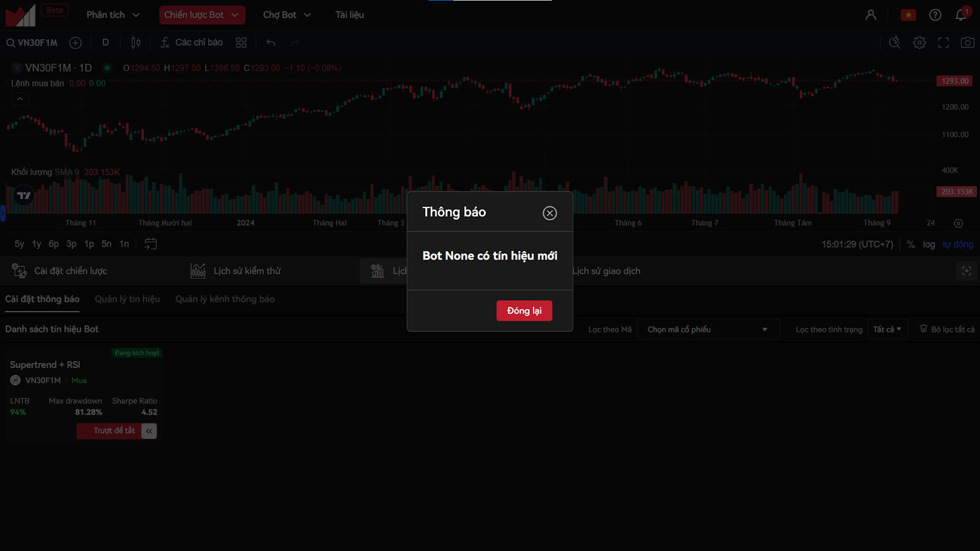Open the Cài đặt chiến lược tab

(x=59, y=271)
